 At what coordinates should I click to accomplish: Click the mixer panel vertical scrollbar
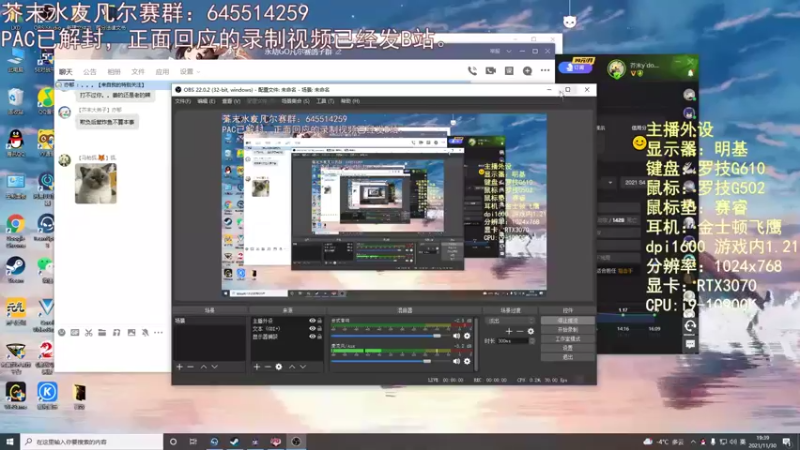(476, 343)
